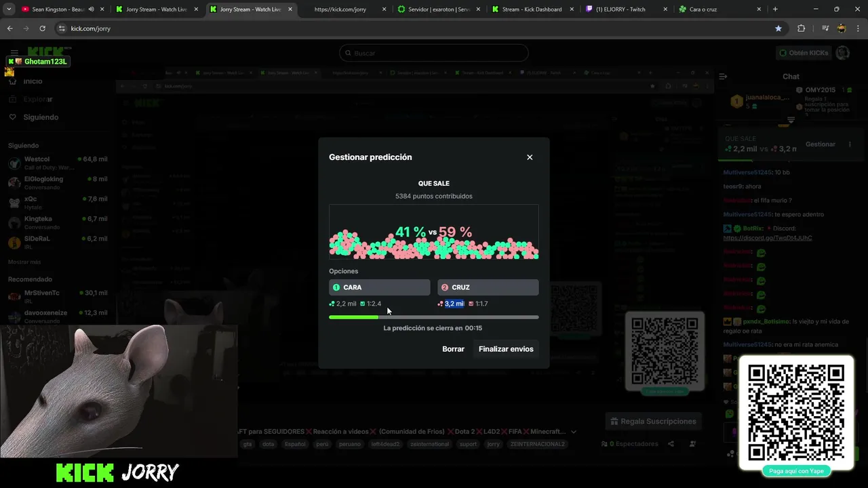
Task: Open the discord.gg link in chat
Action: (x=767, y=238)
